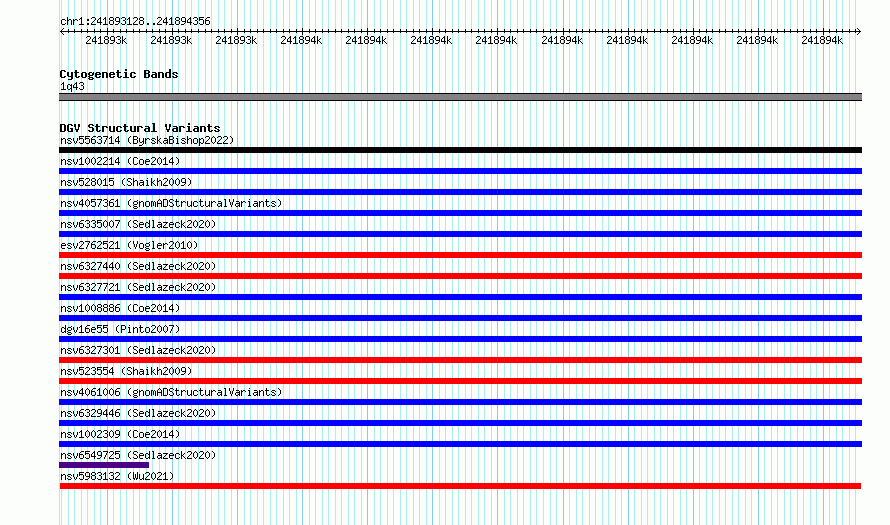The image size is (890, 525).
Task: Select the short purple nsv6549725 bar
Action: click(104, 465)
